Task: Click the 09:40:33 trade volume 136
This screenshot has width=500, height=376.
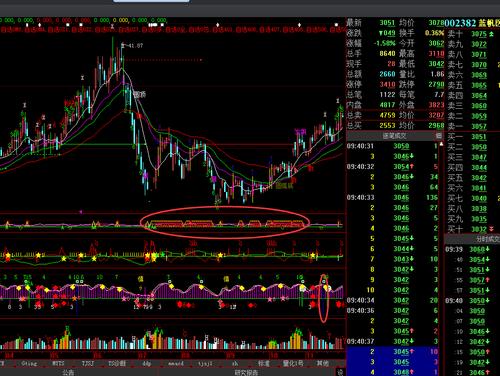Action: point(432,198)
